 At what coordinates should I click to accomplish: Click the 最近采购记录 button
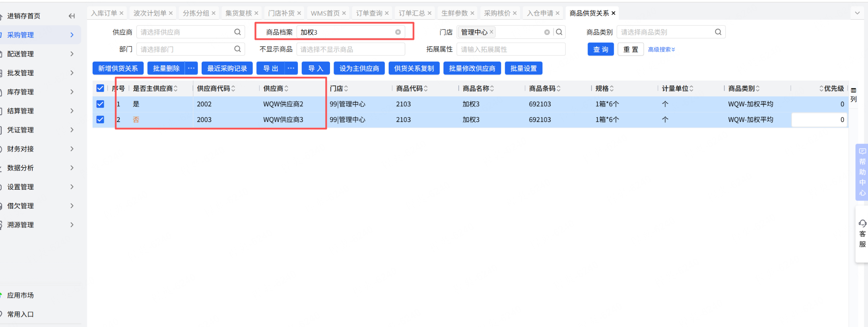(227, 68)
